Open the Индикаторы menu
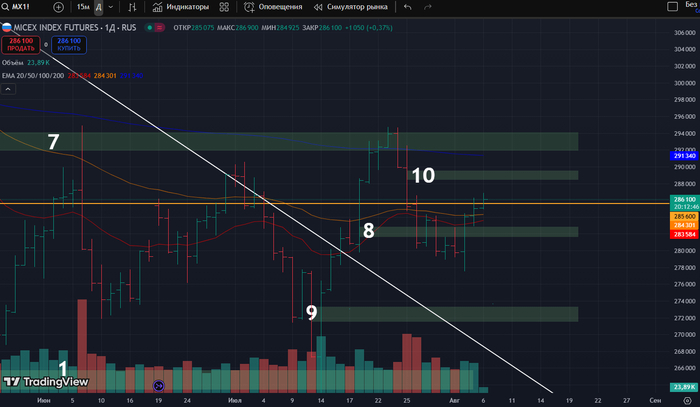This screenshot has width=700, height=407. coord(181,6)
